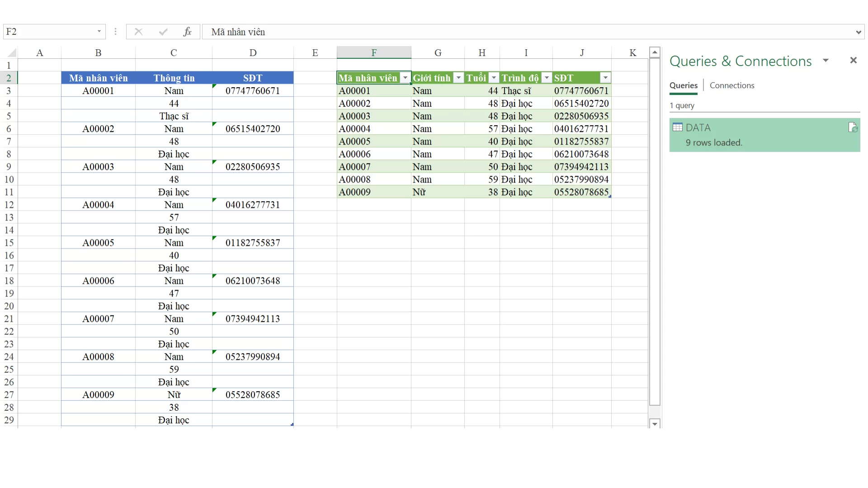The width and height of the screenshot is (868, 488).
Task: Click the Insert Function (fx) icon
Action: point(188,32)
